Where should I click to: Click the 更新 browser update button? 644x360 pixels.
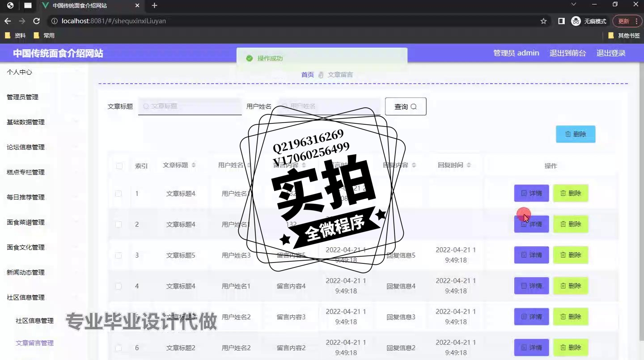click(623, 21)
